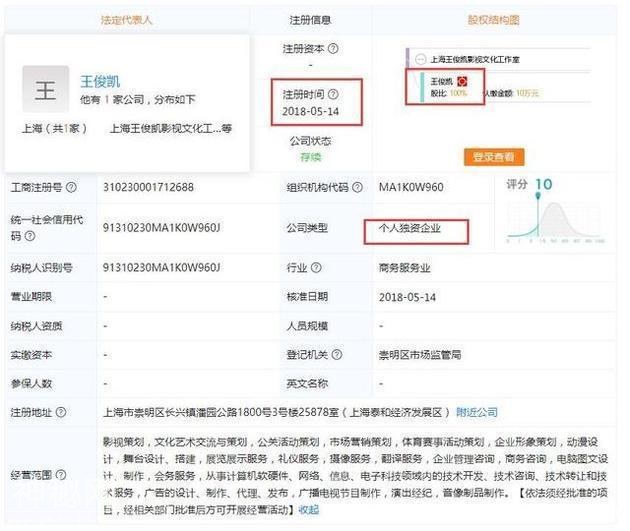The width and height of the screenshot is (630, 531).
Task: Collapse the 上海王俊凯影视文化工作室 tree node
Action: (420, 59)
